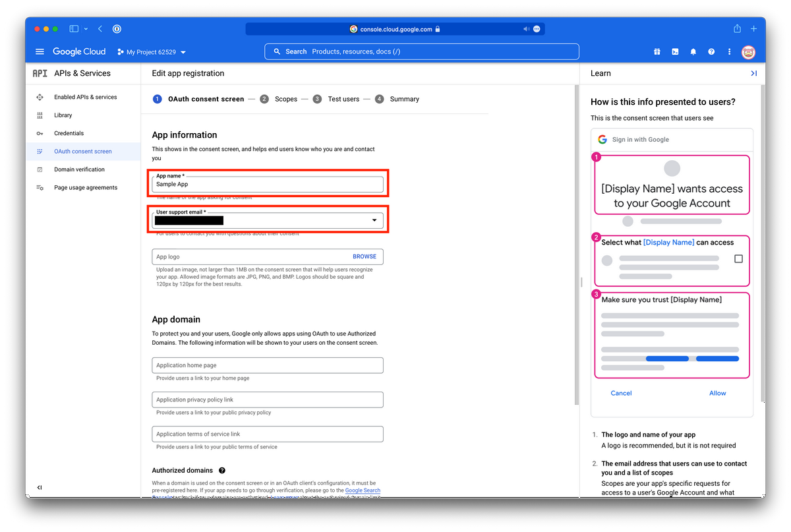Check the box in preview section 2

(x=738, y=259)
